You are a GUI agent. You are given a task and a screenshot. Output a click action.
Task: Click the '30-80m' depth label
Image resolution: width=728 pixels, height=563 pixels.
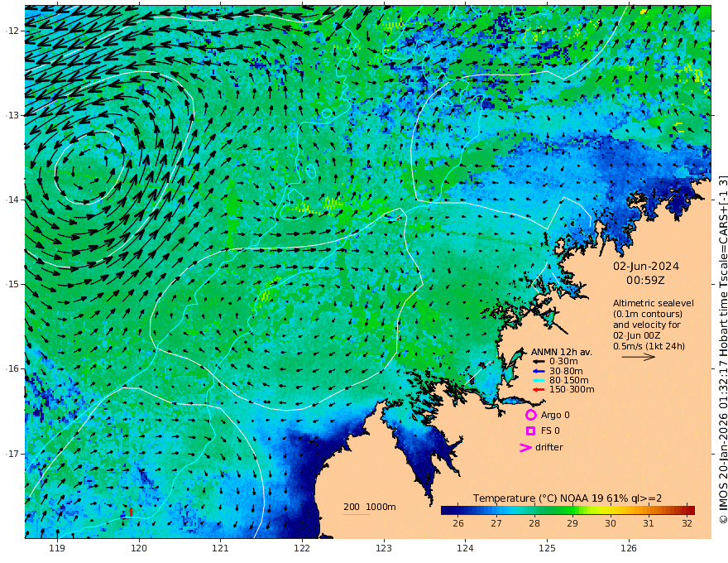pyautogui.click(x=566, y=371)
